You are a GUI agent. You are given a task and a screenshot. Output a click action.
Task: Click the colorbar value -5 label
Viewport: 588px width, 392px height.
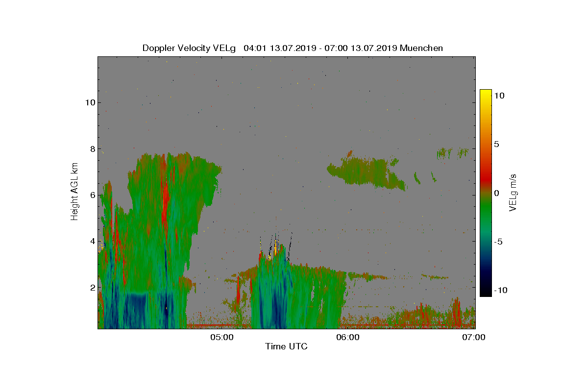pos(498,242)
